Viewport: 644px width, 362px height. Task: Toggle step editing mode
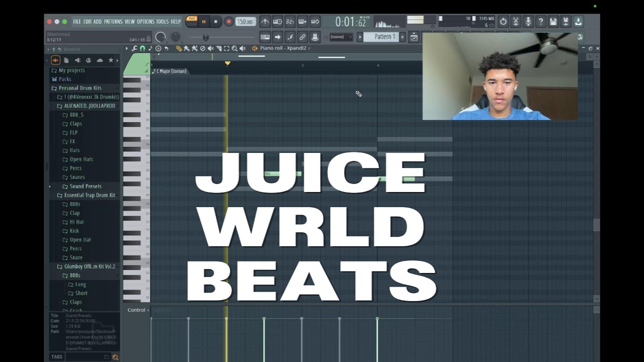[x=290, y=37]
